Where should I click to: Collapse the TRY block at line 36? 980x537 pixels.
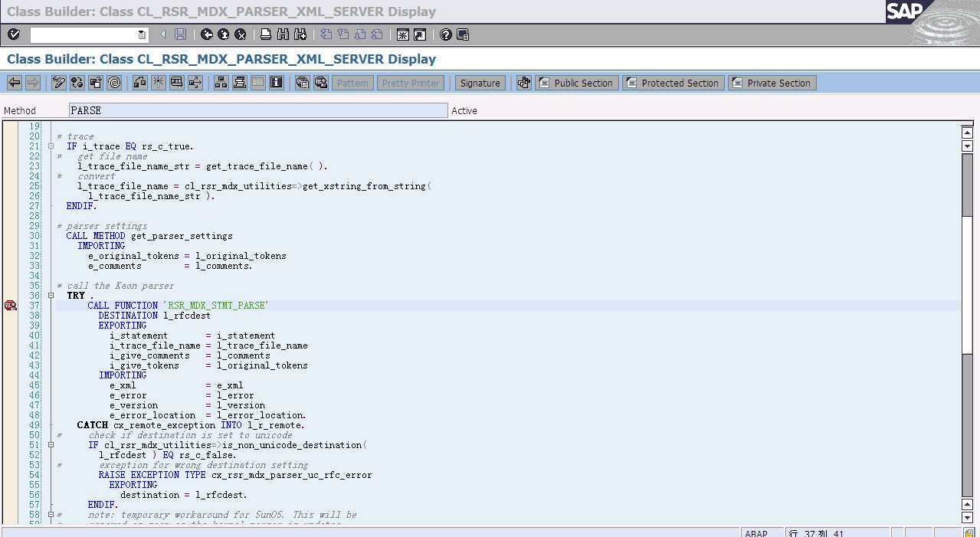click(x=51, y=296)
